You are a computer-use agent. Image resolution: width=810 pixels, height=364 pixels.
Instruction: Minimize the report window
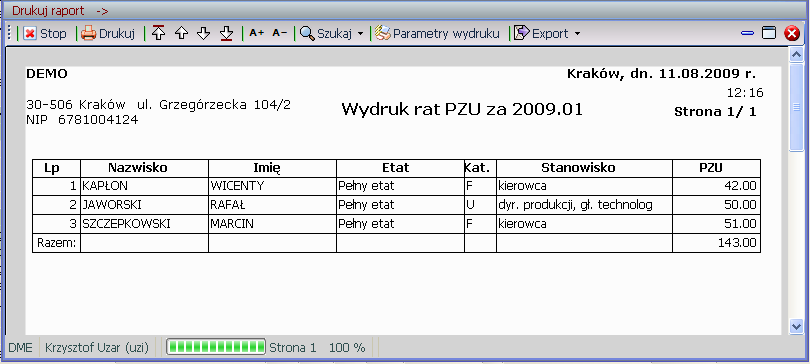point(747,34)
